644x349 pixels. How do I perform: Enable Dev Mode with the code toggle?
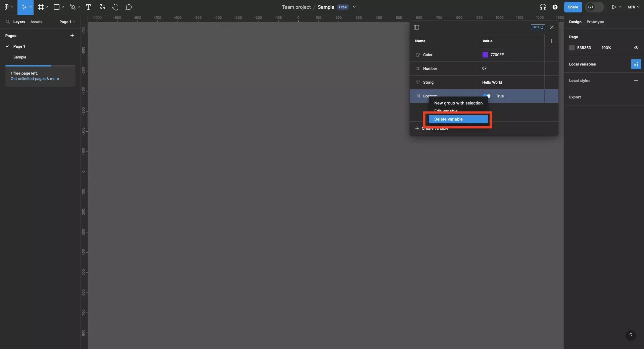[594, 7]
